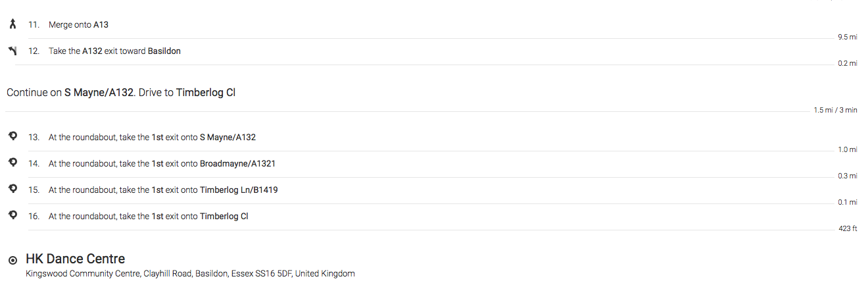Select step 11 Merge onto A13
The height and width of the screenshot is (289, 868).
point(78,25)
